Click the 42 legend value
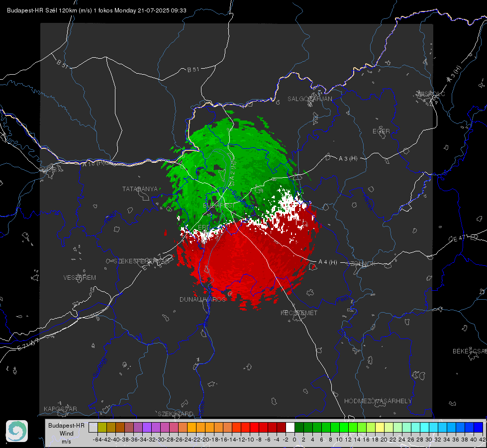 pos(482,440)
